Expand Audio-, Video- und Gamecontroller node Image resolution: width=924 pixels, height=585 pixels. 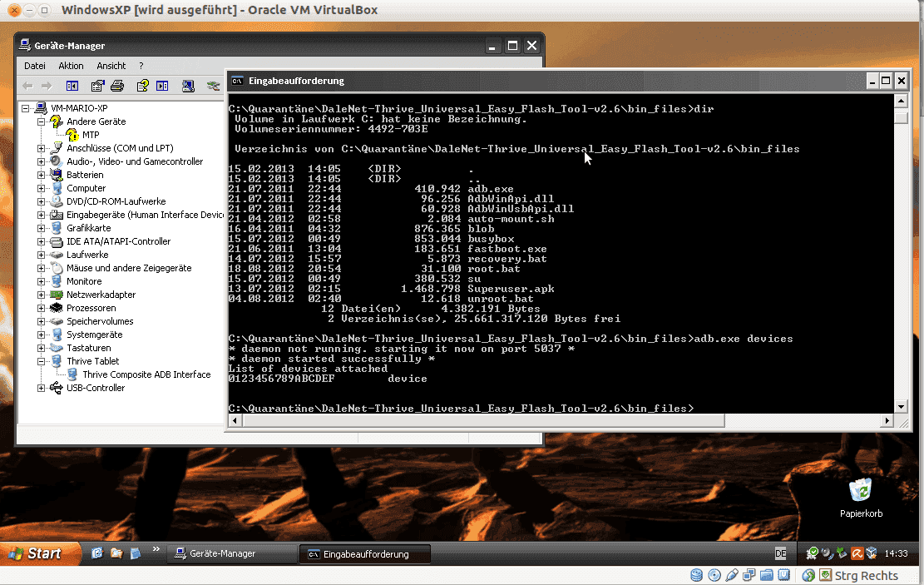pos(41,161)
